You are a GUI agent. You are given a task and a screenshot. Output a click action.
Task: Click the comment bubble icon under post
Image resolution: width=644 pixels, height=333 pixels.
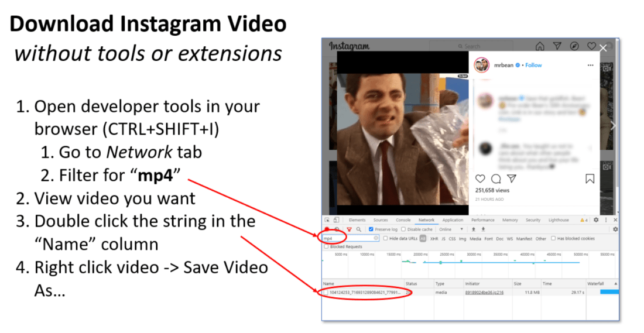(x=496, y=178)
